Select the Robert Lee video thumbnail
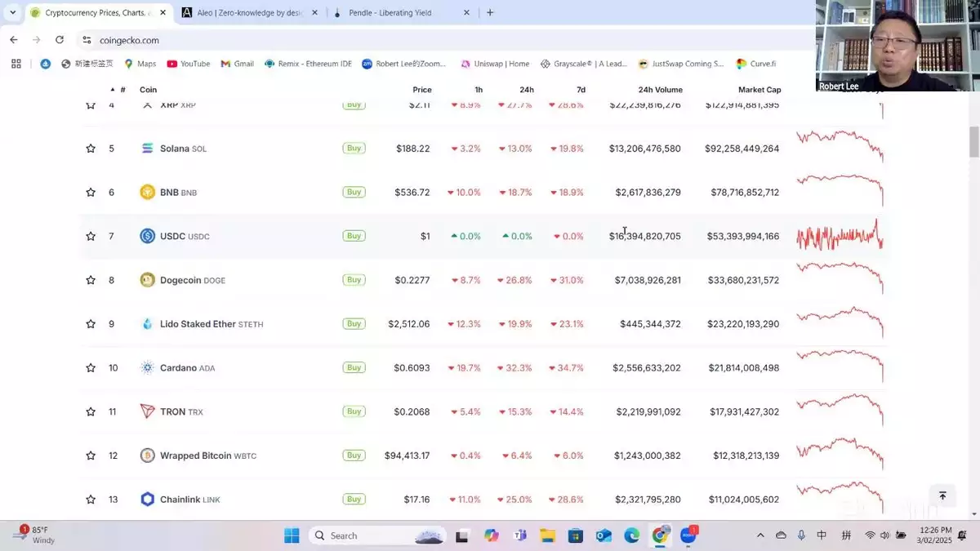Viewport: 980px width, 551px height. coord(898,46)
